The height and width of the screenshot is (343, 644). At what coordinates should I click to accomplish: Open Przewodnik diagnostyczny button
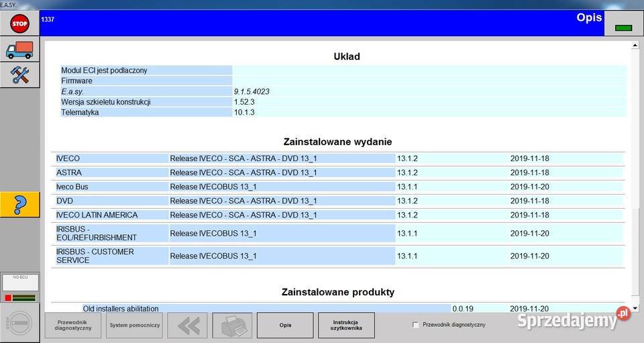[72, 326]
